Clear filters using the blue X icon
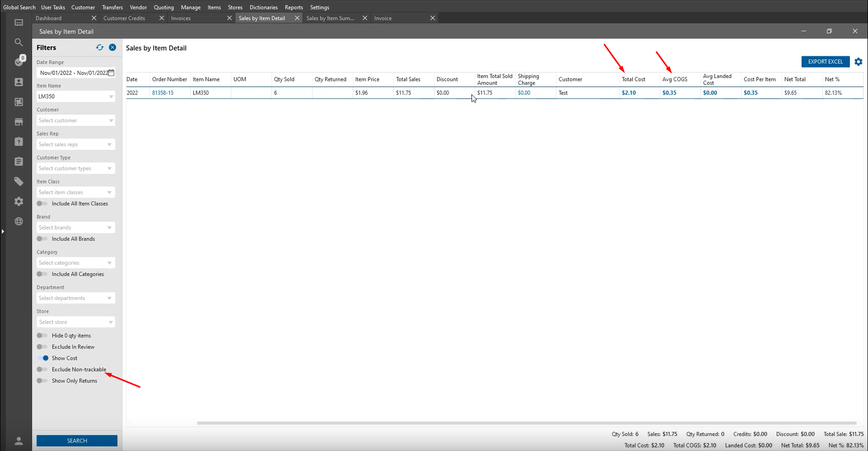This screenshot has width=868, height=451. [x=112, y=47]
